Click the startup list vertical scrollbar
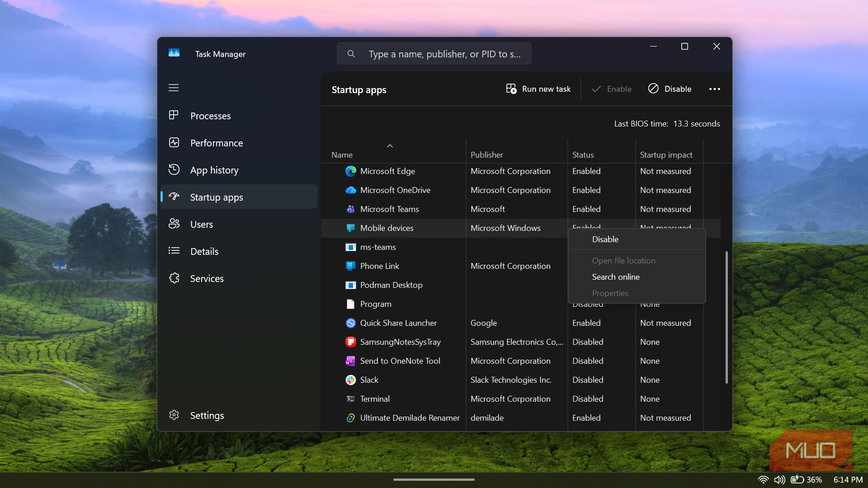 (x=726, y=317)
